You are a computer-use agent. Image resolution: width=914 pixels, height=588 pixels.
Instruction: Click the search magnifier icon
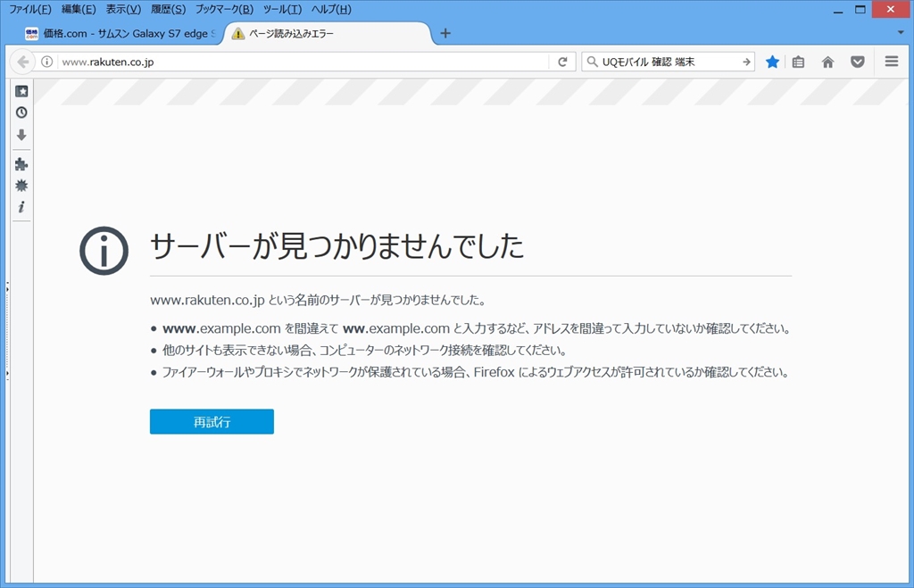(x=593, y=62)
